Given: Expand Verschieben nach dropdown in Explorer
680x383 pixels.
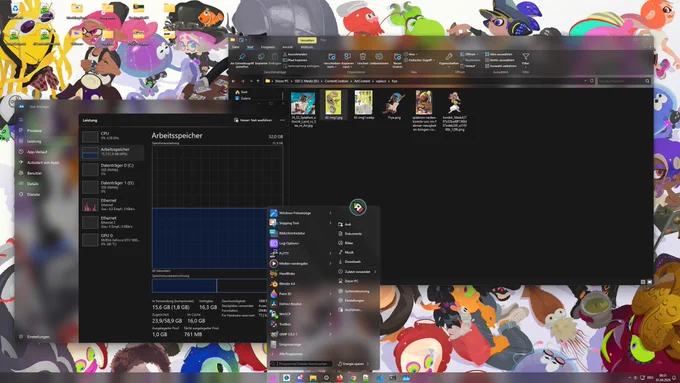Looking at the screenshot, I should pos(331,67).
